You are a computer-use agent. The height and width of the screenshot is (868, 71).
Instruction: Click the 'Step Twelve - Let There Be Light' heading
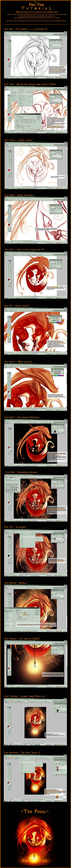(x=22, y=639)
